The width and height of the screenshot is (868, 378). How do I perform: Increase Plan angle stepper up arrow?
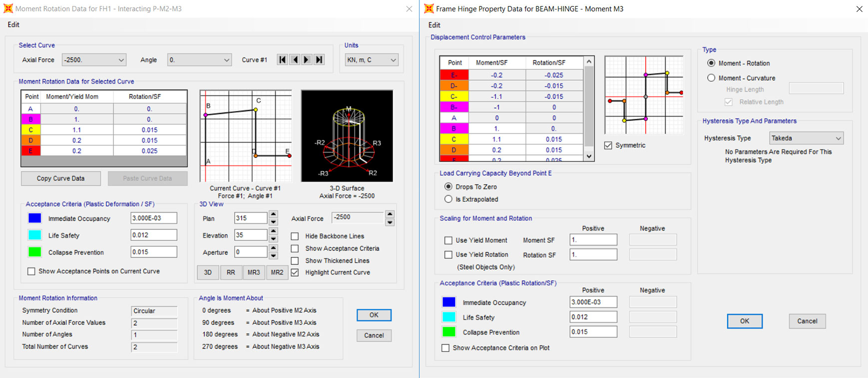coord(273,215)
